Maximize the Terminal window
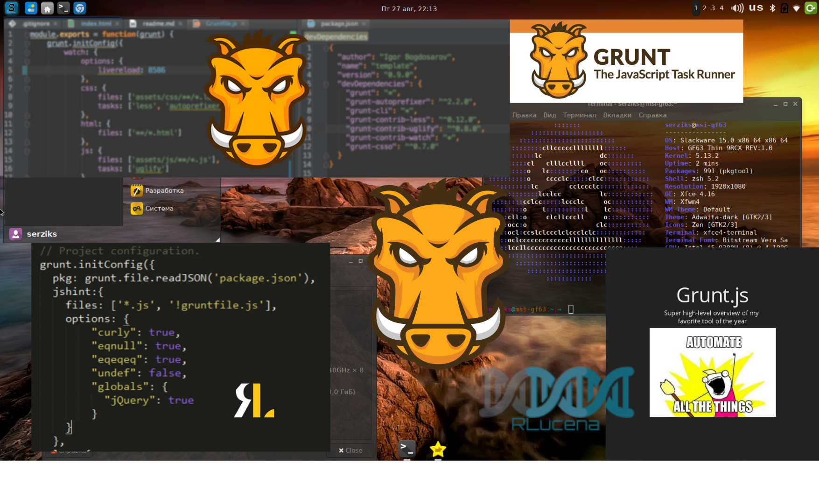The height and width of the screenshot is (504, 819). click(x=785, y=104)
